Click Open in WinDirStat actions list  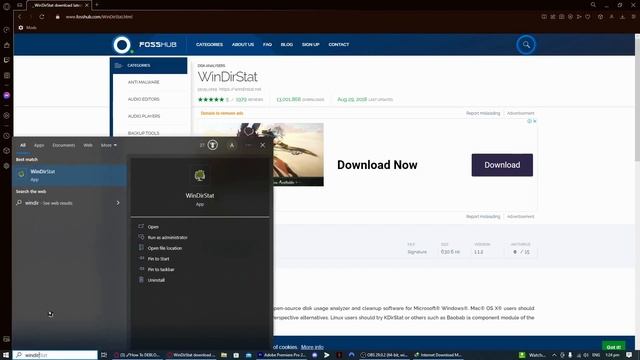pyautogui.click(x=153, y=227)
